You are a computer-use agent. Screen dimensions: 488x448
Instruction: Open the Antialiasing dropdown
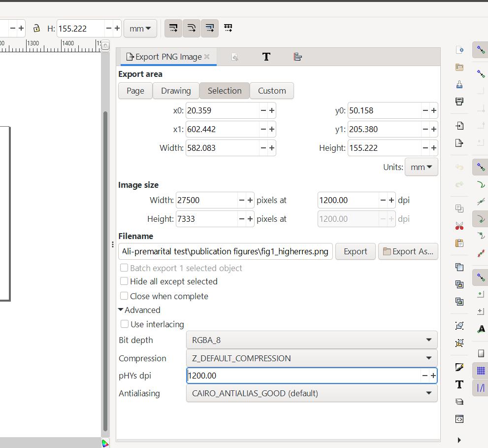tap(311, 393)
